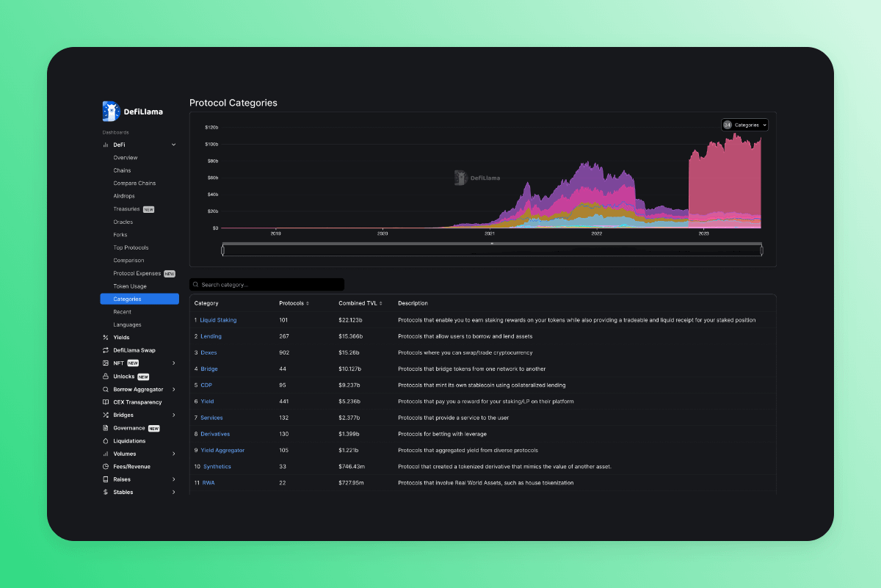Open Protocol Expenses sidebar item
The image size is (881, 588).
(x=137, y=274)
